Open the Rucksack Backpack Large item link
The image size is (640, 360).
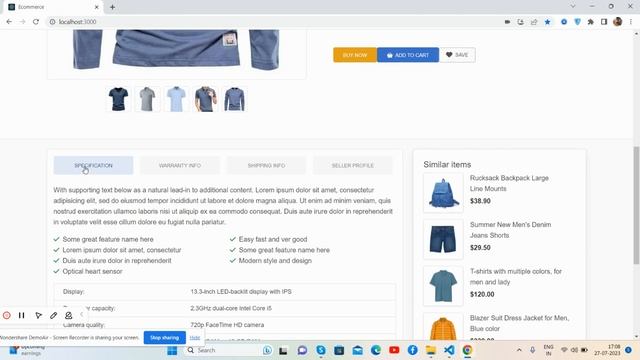509,183
